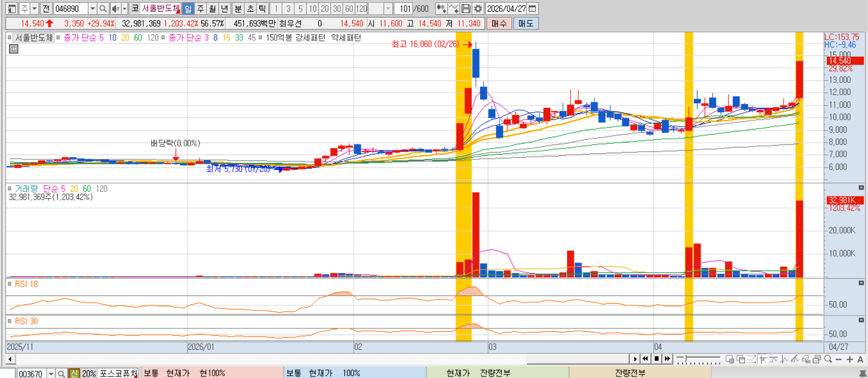Expand dropdown right of the 120 interval button
This screenshot has width=868, height=378.
[x=388, y=9]
